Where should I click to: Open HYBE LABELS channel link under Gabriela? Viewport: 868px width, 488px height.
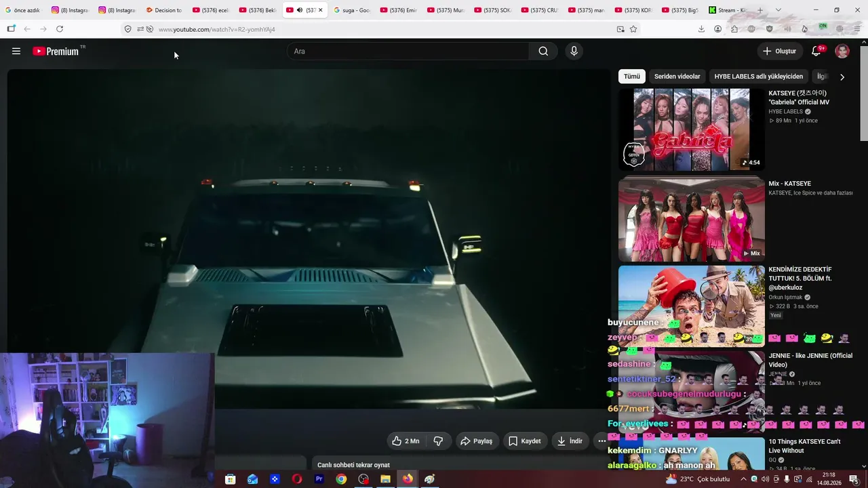[785, 111]
